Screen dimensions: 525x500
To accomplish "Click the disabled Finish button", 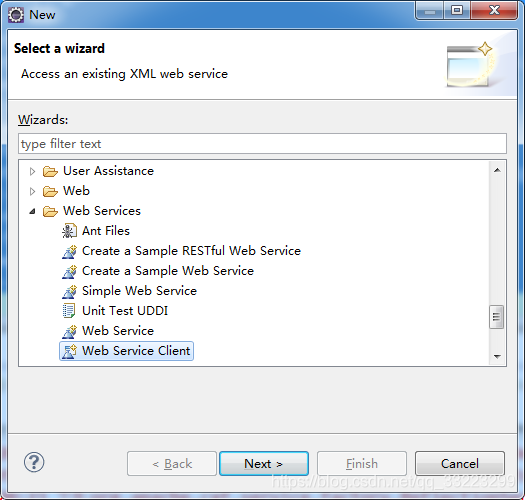I will coord(362,463).
